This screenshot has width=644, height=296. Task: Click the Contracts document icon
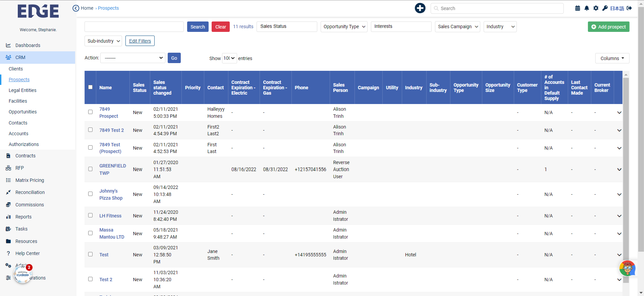(8, 156)
